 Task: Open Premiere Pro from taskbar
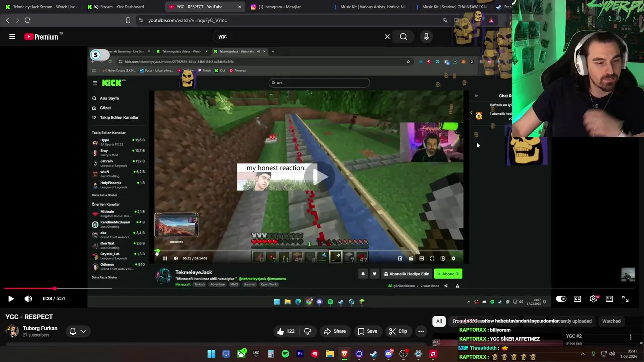click(300, 354)
